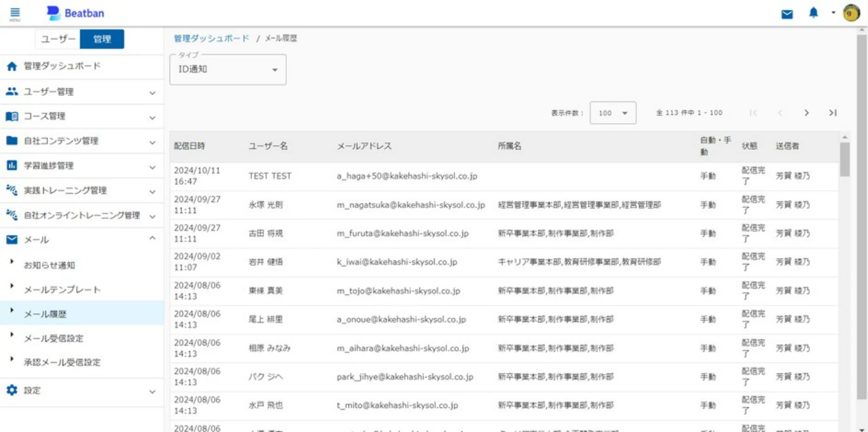Click the icon for 自社オンライントレーニング管理

click(x=12, y=215)
